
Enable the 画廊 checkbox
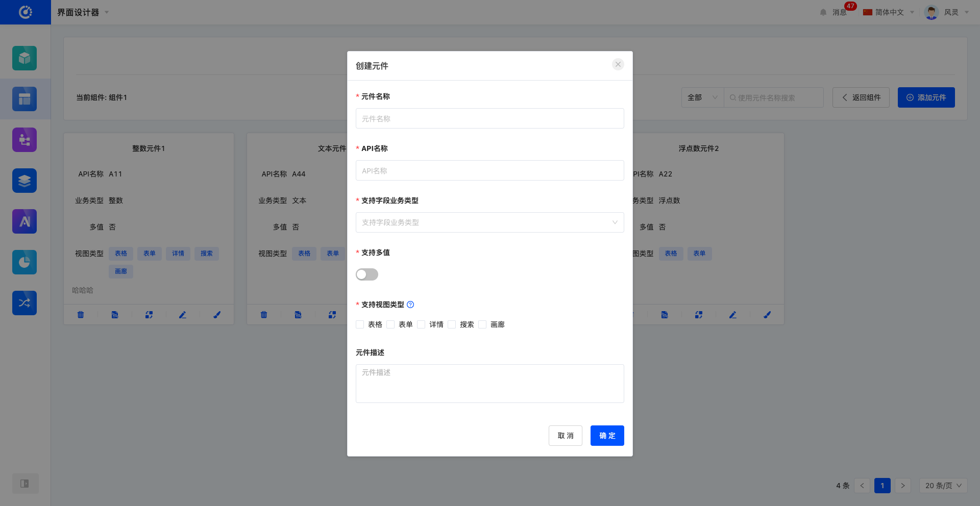[x=483, y=324]
